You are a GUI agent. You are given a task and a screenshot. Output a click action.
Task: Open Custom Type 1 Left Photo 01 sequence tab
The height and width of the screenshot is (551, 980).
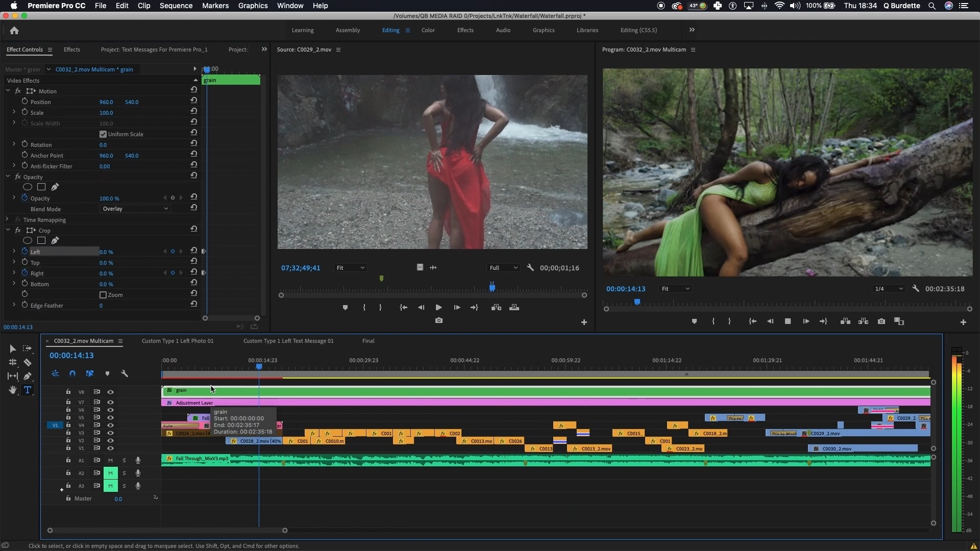click(x=178, y=341)
